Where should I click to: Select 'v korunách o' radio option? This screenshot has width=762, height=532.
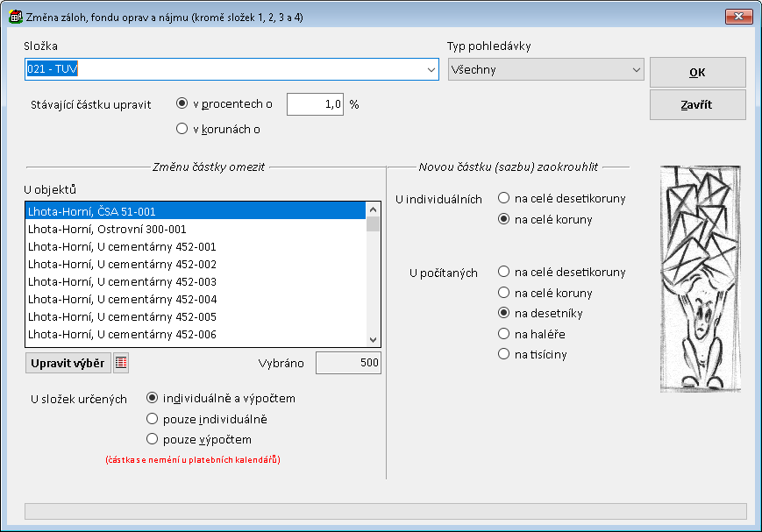(x=182, y=129)
